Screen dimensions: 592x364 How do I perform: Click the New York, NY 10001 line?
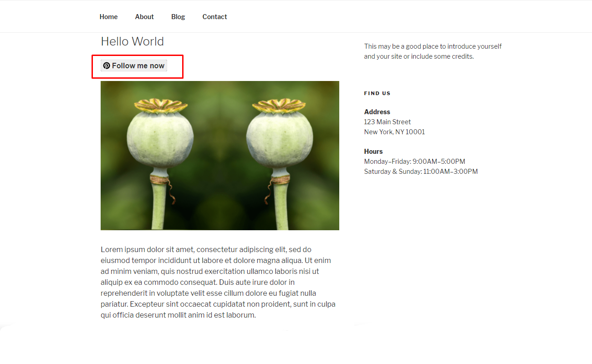[x=394, y=132]
